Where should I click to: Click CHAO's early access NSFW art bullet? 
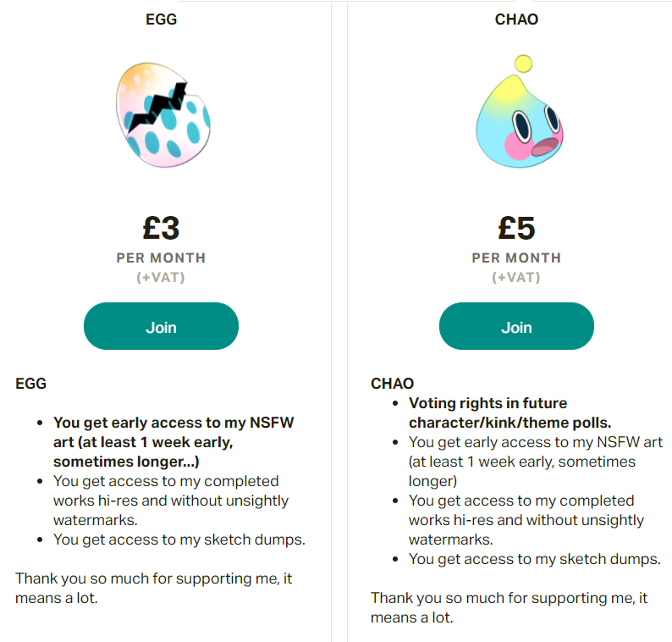[x=535, y=462]
